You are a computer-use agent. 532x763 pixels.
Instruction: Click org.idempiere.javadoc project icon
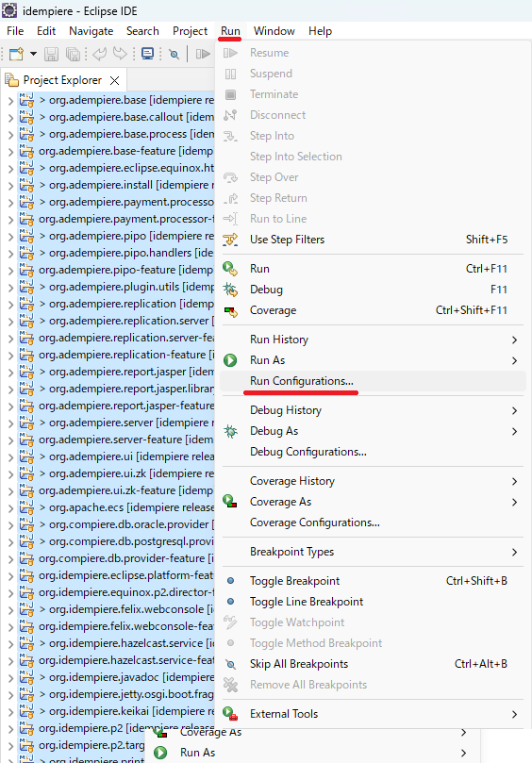(x=26, y=678)
